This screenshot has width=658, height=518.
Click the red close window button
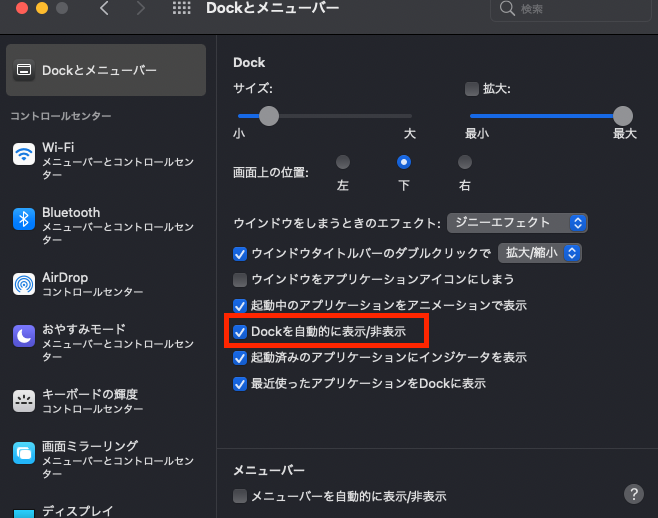[x=22, y=8]
